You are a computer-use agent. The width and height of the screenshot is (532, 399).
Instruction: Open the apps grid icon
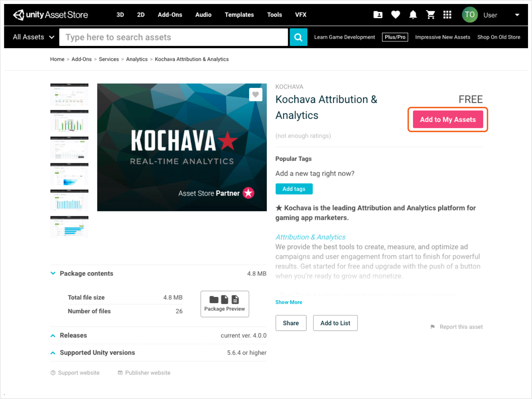[447, 15]
